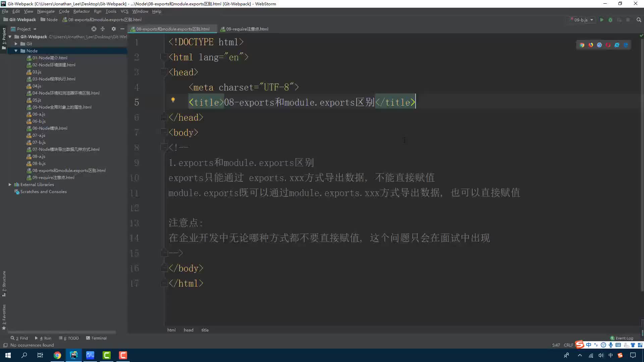The height and width of the screenshot is (362, 644).
Task: Expand External Libraries in project tree
Action: coord(10,184)
